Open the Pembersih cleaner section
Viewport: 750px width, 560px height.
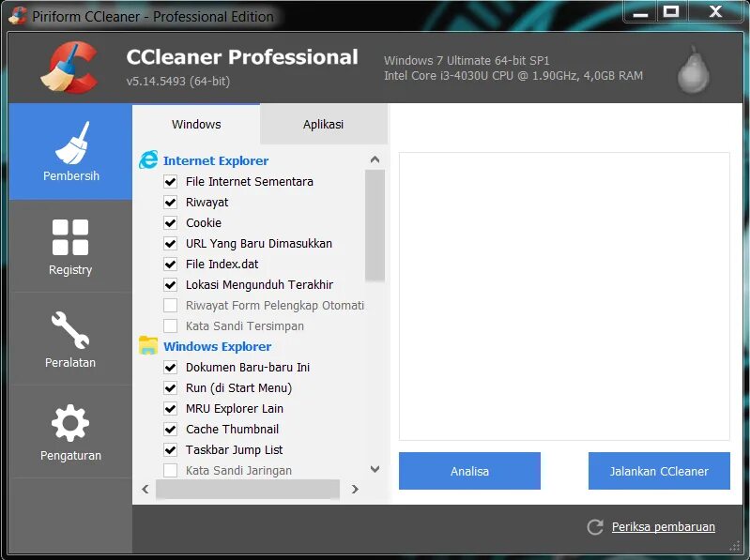[x=70, y=151]
